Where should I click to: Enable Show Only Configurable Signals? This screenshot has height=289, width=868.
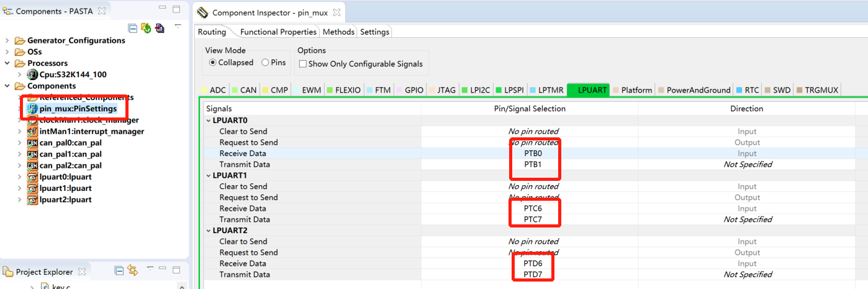point(303,64)
